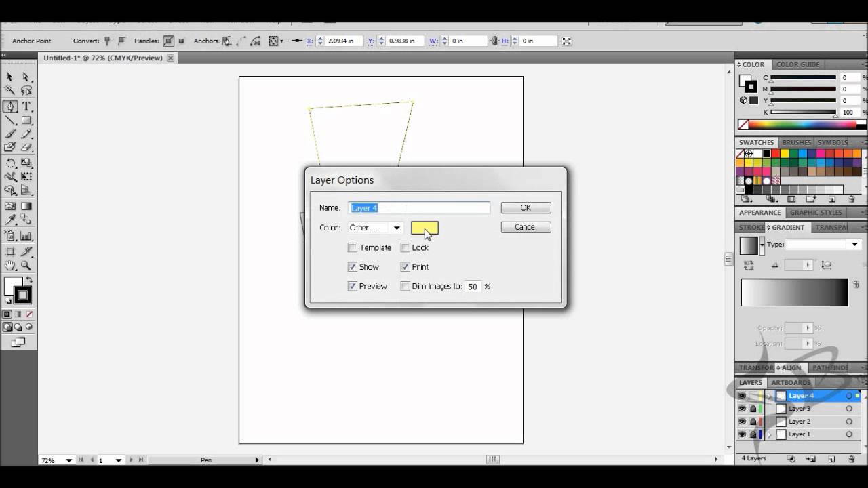Close the Untitled-1 document tab
This screenshot has height=488, width=868.
(x=170, y=58)
